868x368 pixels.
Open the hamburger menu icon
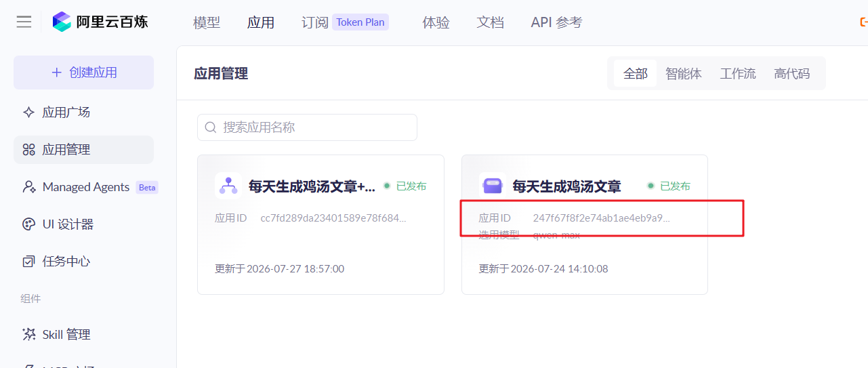pyautogui.click(x=24, y=22)
